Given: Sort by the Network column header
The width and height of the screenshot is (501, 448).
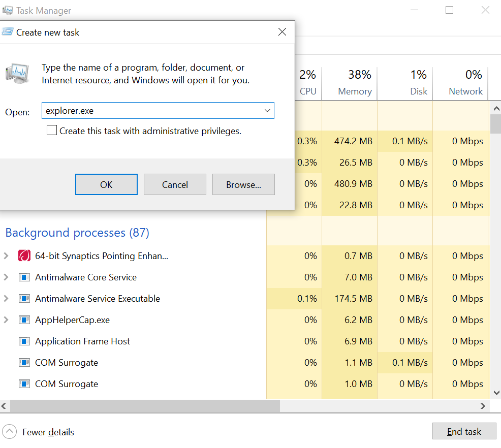Looking at the screenshot, I should (x=460, y=83).
